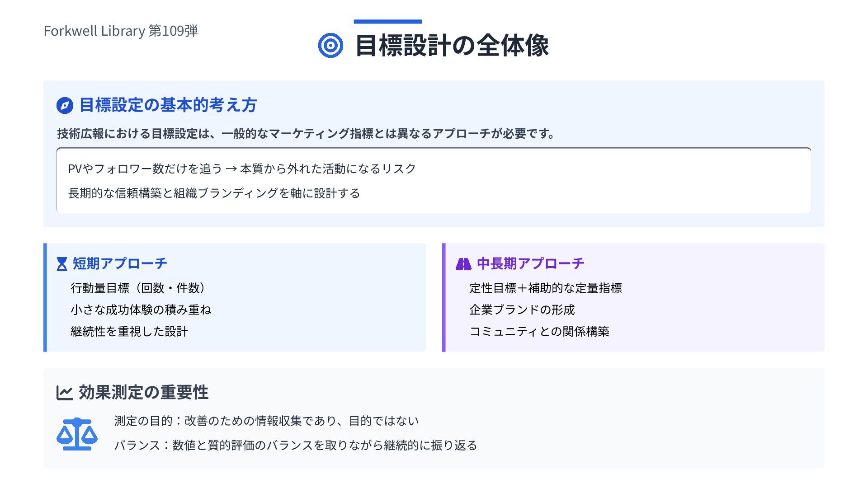Click the blue accent bar above the title
The height and width of the screenshot is (488, 868).
coord(387,21)
